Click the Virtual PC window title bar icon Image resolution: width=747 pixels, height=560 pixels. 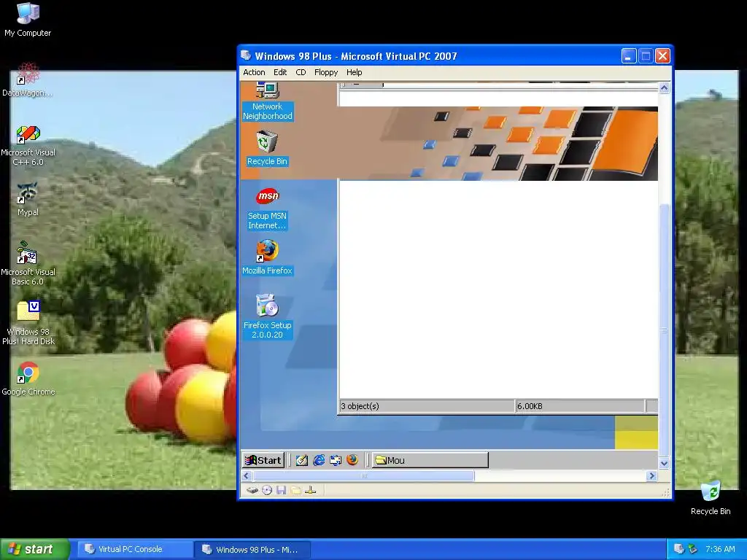click(246, 55)
